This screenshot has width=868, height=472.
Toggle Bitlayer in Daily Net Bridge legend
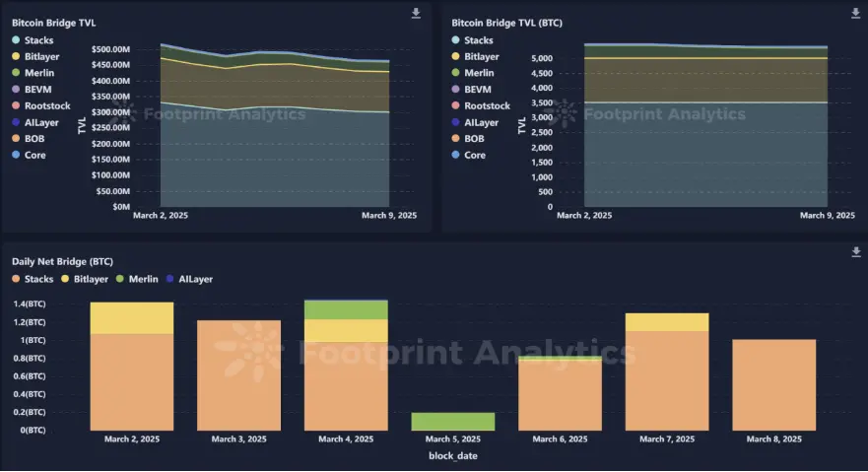point(85,280)
